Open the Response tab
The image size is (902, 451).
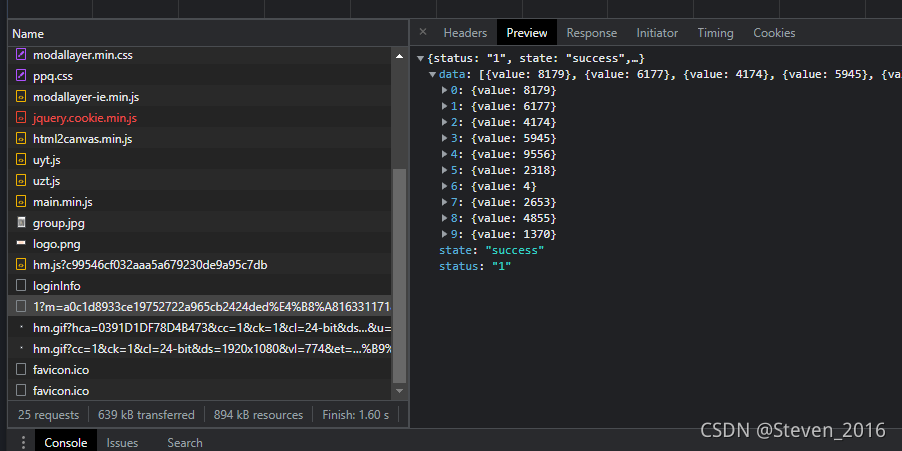tap(591, 33)
